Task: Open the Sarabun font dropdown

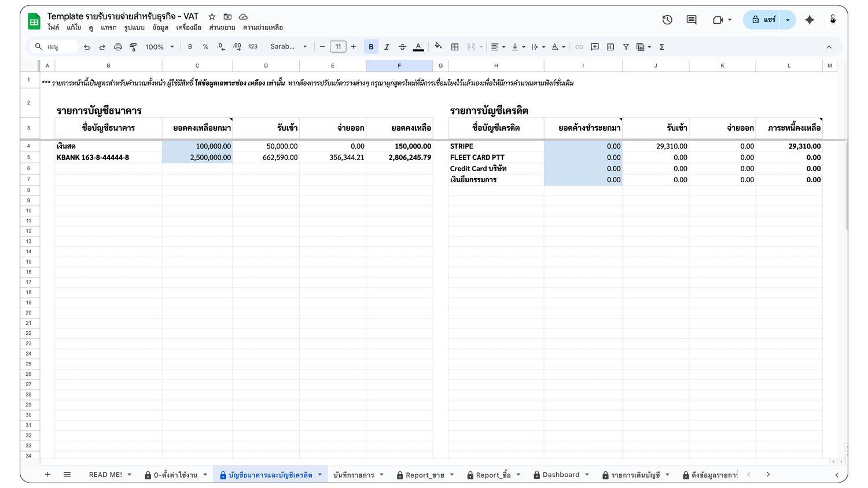Action: click(x=288, y=47)
